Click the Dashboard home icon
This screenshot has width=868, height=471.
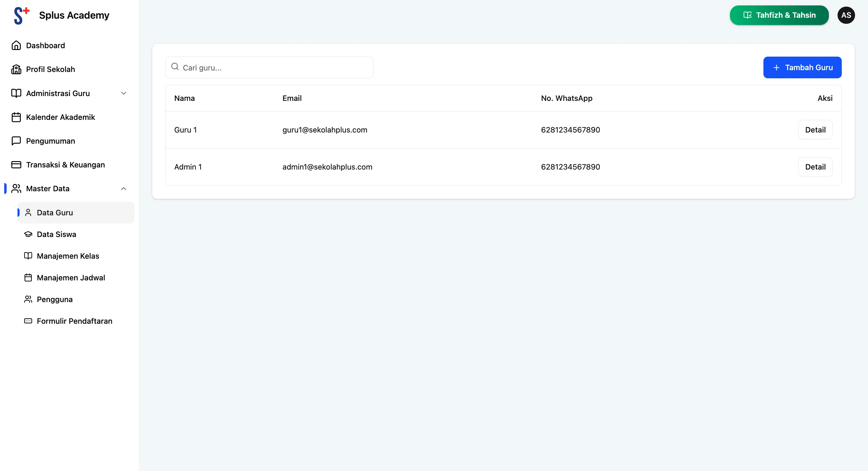pyautogui.click(x=17, y=45)
